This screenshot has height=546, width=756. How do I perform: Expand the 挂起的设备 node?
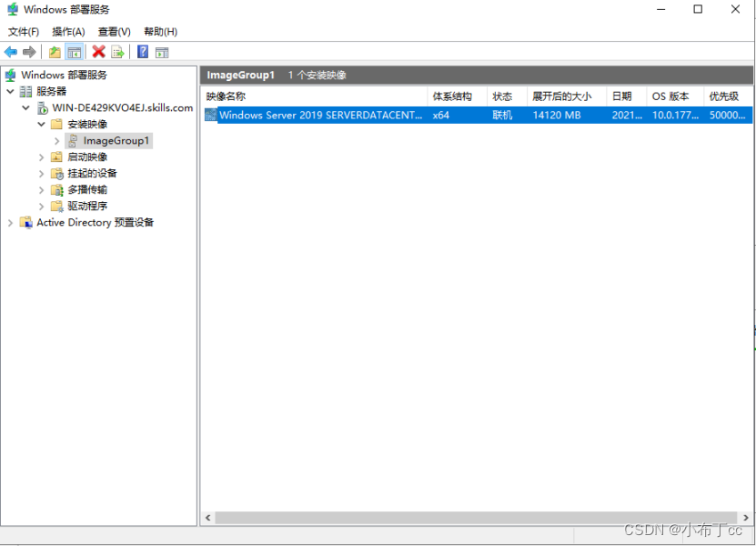42,174
